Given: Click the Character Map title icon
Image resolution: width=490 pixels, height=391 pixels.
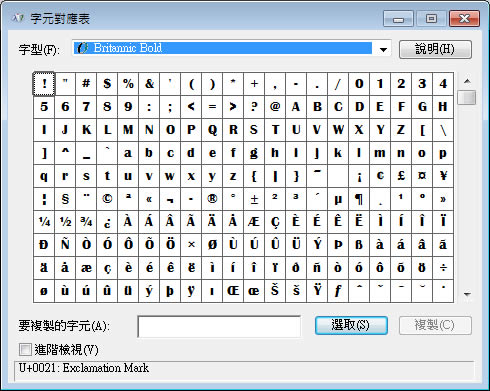Looking at the screenshot, I should click(x=17, y=18).
